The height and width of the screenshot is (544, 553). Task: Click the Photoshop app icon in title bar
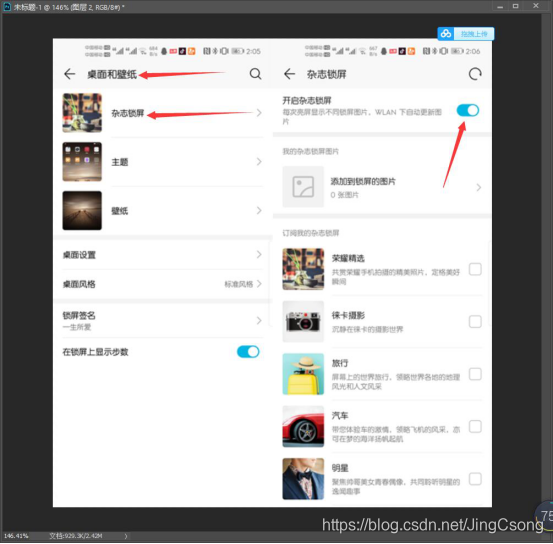point(7,7)
